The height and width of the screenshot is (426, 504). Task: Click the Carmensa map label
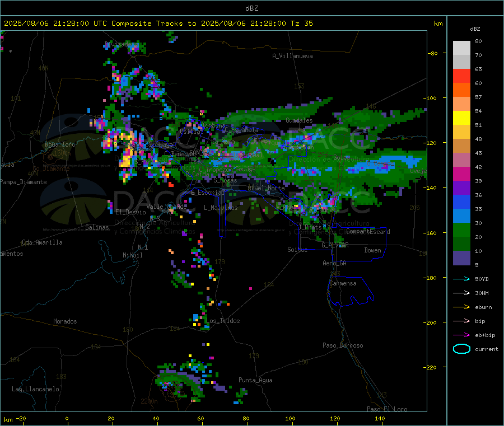[343, 283]
